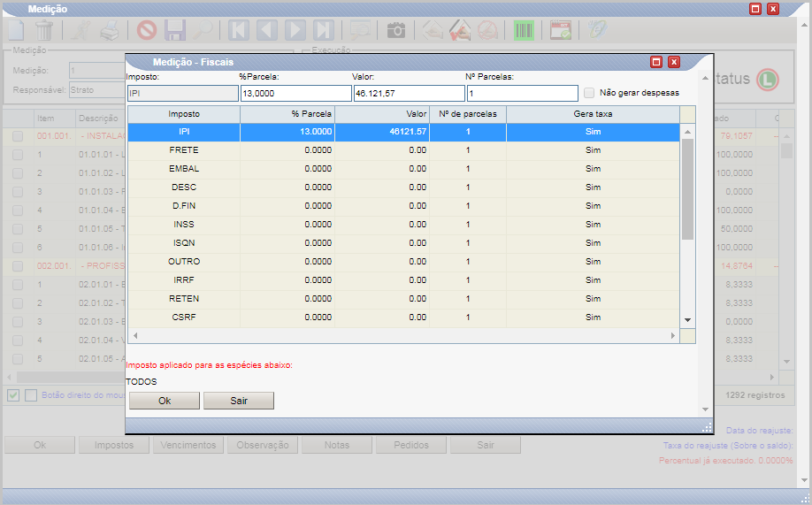
Task: Check the first row numbered 1 in Medição
Action: [x=18, y=155]
